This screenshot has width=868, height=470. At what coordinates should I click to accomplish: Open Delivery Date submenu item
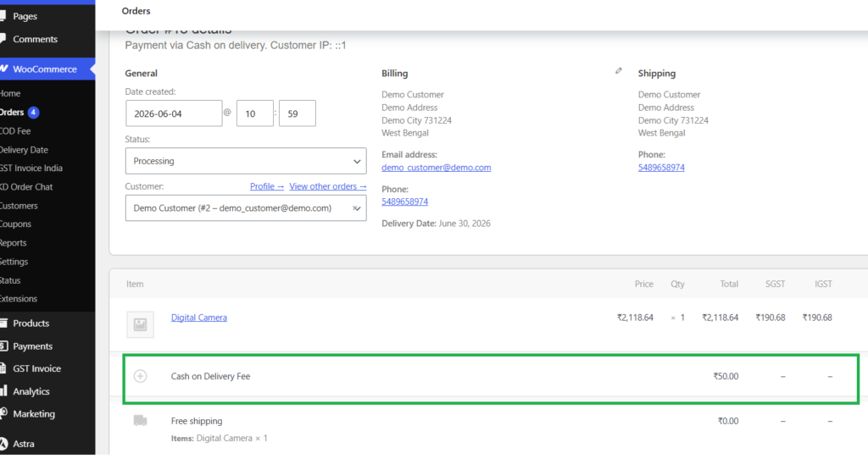pyautogui.click(x=24, y=150)
